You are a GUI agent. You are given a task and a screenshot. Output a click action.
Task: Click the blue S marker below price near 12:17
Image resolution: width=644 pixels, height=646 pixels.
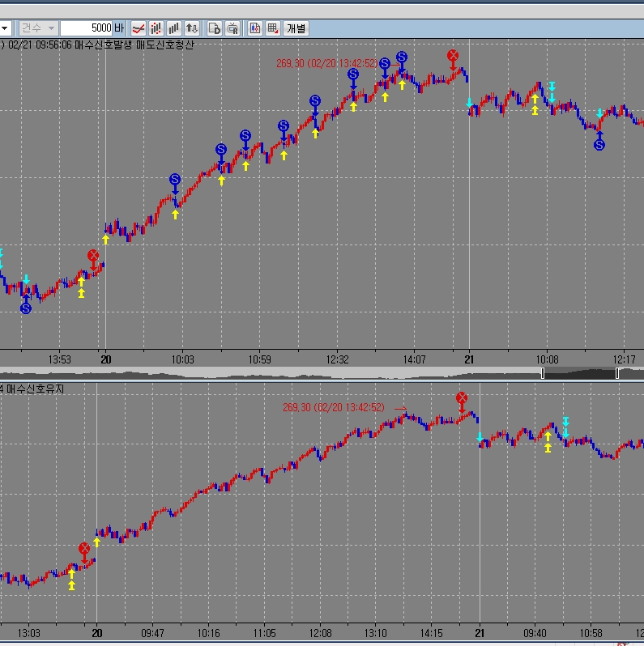pyautogui.click(x=599, y=145)
